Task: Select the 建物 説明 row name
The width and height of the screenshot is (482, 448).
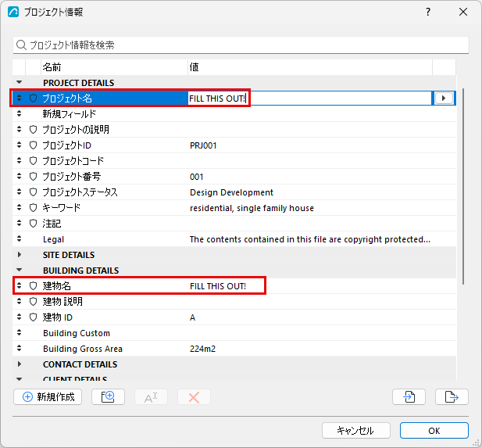Action: click(62, 302)
